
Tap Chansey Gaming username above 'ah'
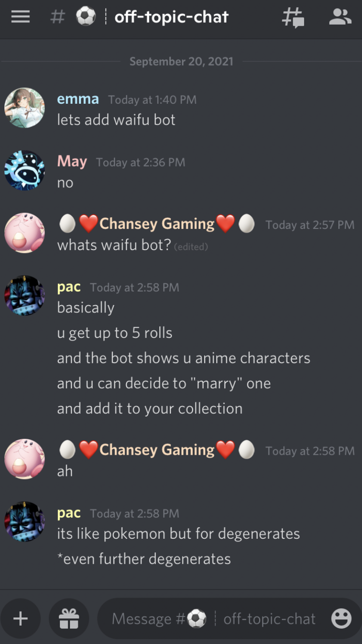(157, 450)
